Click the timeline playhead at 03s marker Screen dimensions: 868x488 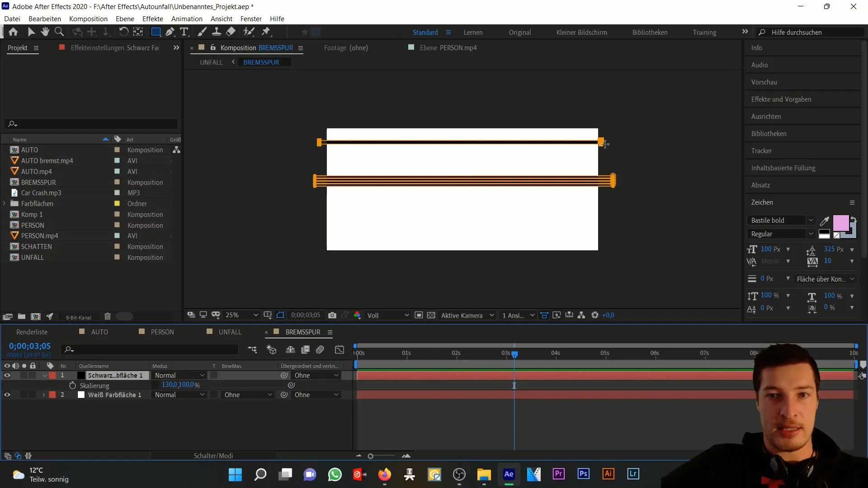(x=514, y=353)
